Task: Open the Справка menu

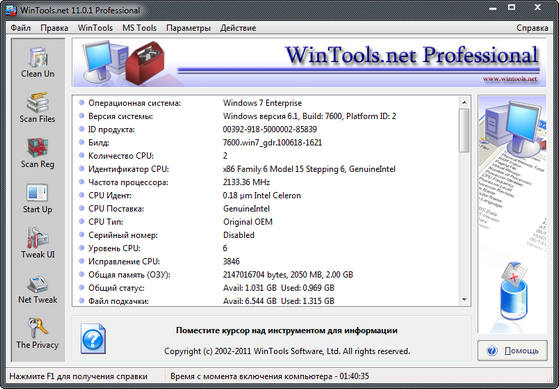Action: [532, 28]
